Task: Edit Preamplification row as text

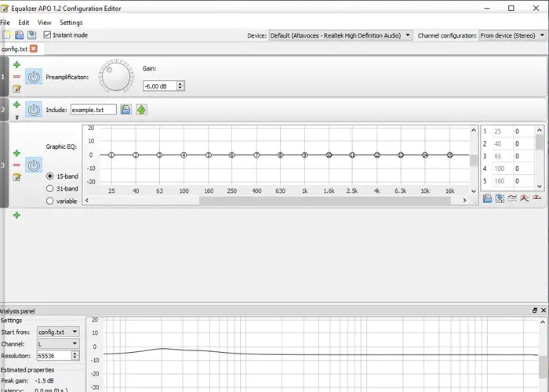Action: coord(16,89)
